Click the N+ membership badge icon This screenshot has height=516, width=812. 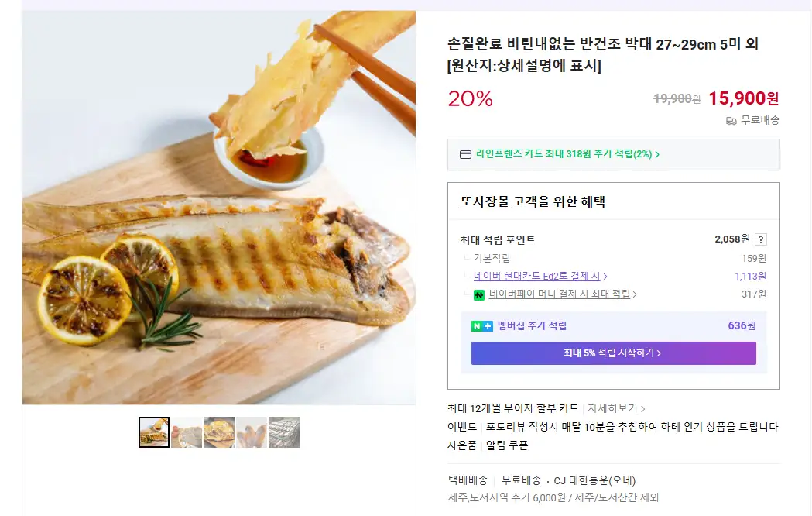pyautogui.click(x=482, y=326)
